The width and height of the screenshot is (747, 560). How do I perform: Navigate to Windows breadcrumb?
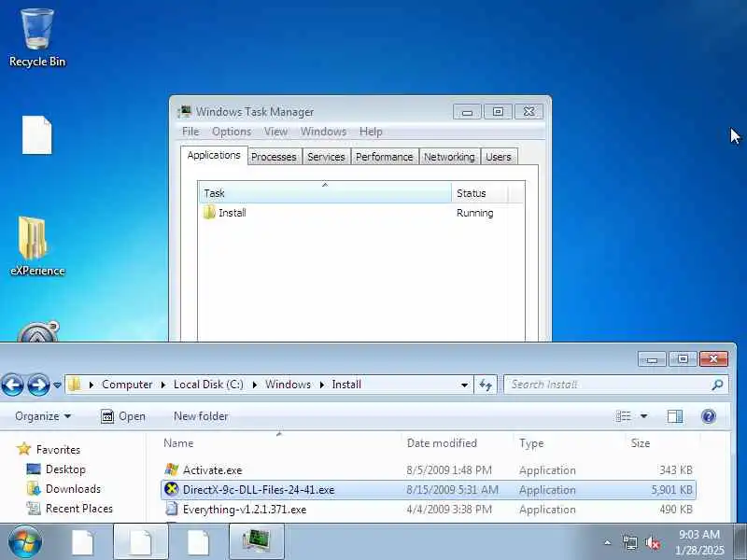(x=288, y=385)
